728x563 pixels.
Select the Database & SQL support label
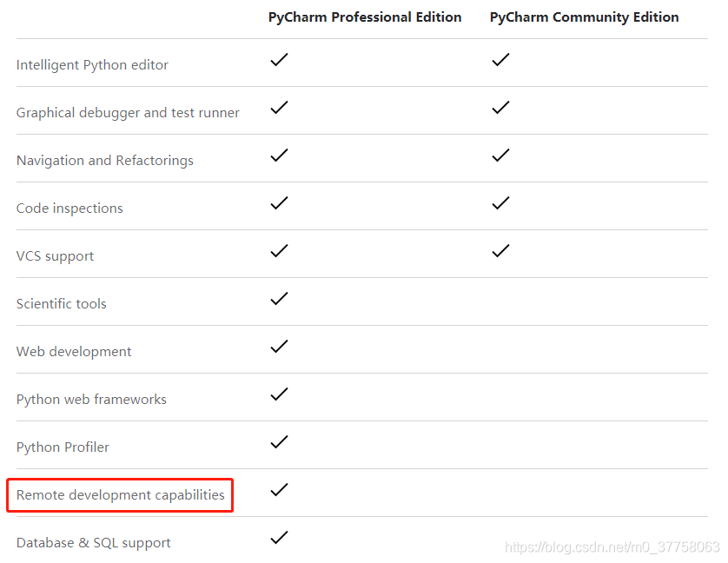click(x=93, y=543)
